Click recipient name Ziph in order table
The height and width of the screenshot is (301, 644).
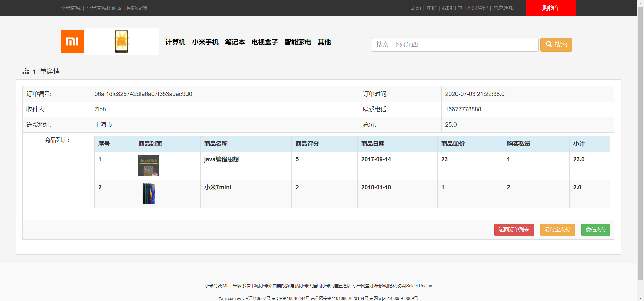pos(100,109)
